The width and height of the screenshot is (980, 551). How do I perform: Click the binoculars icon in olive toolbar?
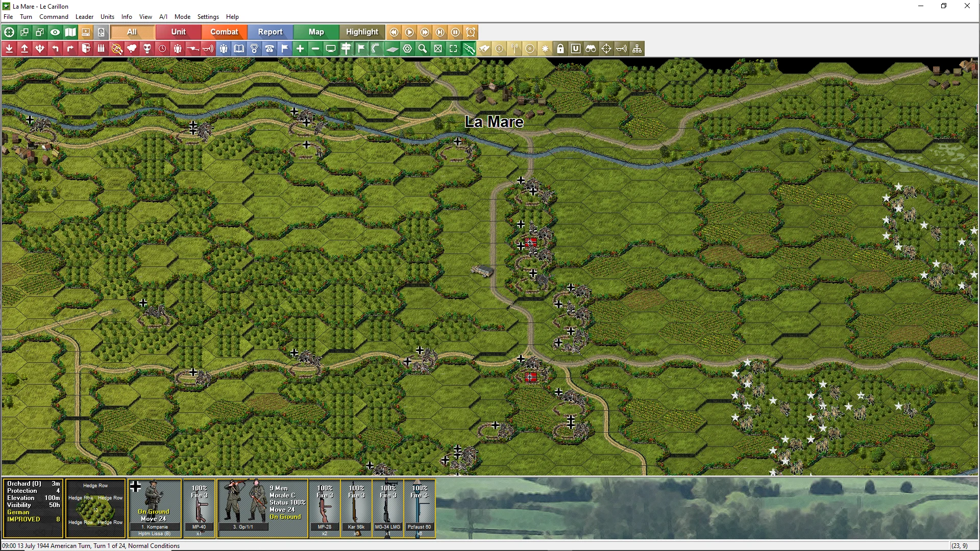pyautogui.click(x=591, y=49)
